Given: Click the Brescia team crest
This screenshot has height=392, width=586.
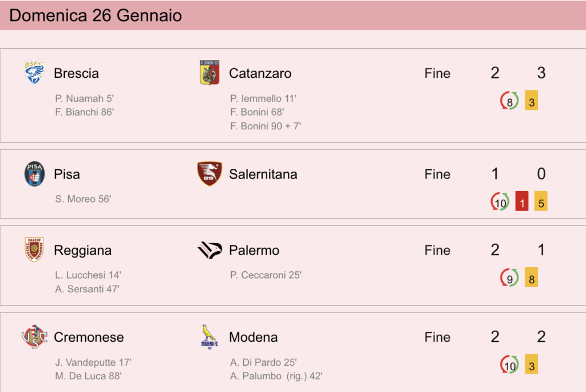Looking at the screenshot, I should (x=34, y=73).
